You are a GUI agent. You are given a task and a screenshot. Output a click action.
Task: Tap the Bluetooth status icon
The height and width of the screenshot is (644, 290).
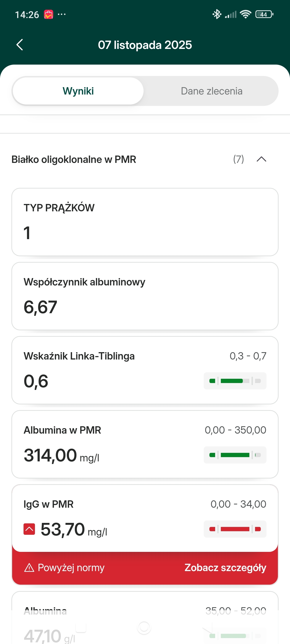(217, 14)
